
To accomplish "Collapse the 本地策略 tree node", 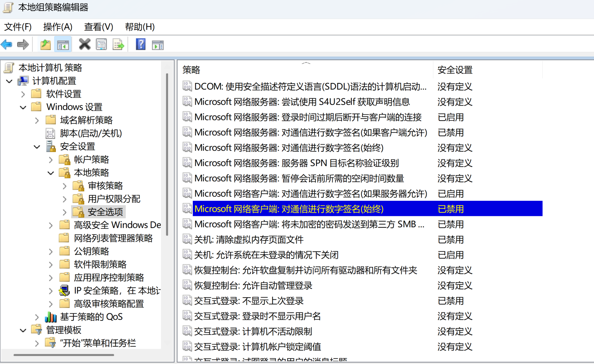I will (51, 173).
